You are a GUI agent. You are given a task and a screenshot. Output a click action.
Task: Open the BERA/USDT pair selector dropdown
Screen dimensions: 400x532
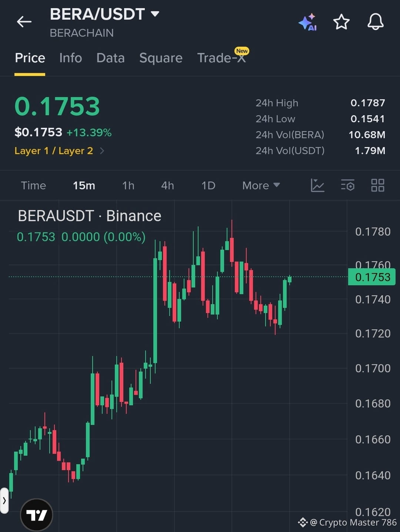(x=104, y=14)
